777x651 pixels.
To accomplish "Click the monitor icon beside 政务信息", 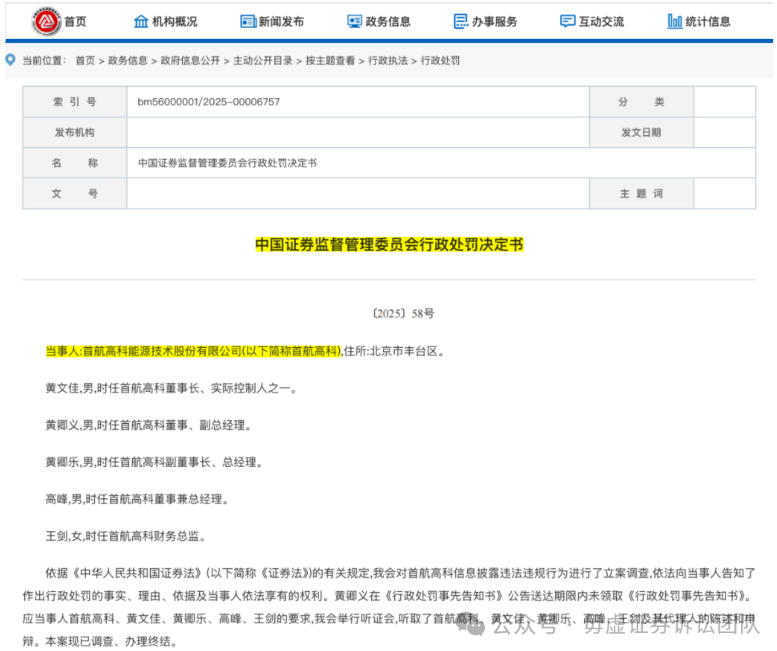I will pyautogui.click(x=354, y=21).
